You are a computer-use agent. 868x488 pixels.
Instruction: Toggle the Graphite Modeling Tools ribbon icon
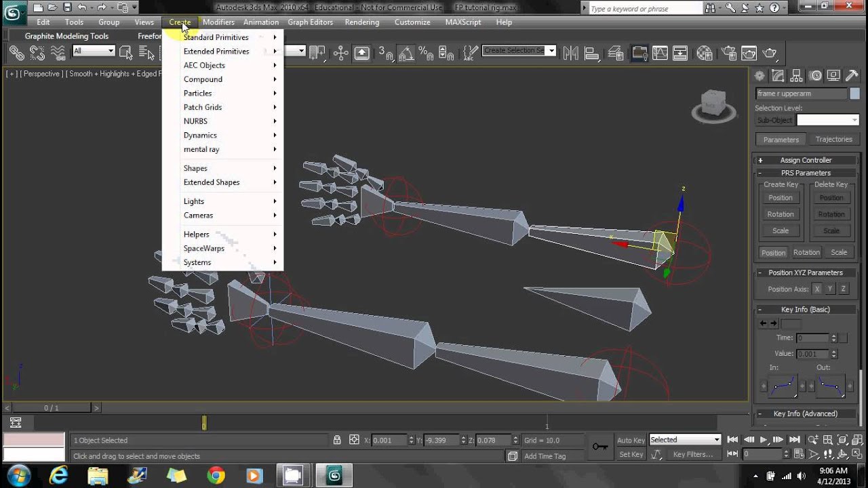pos(639,53)
